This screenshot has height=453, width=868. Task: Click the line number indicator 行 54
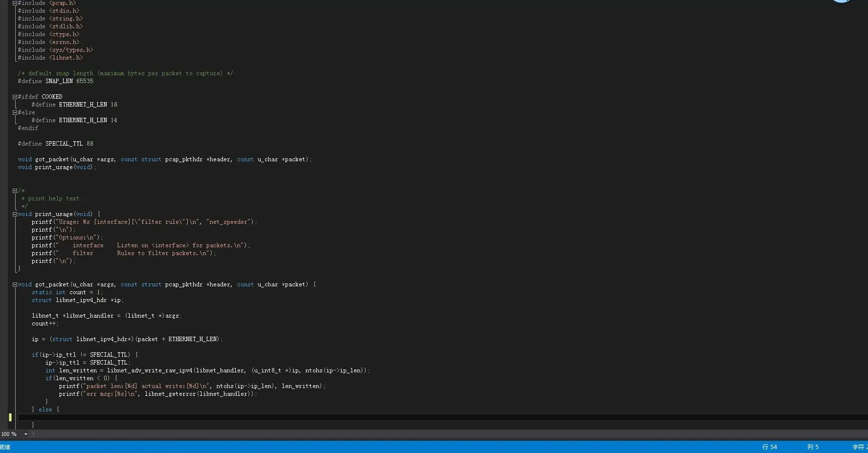point(770,447)
